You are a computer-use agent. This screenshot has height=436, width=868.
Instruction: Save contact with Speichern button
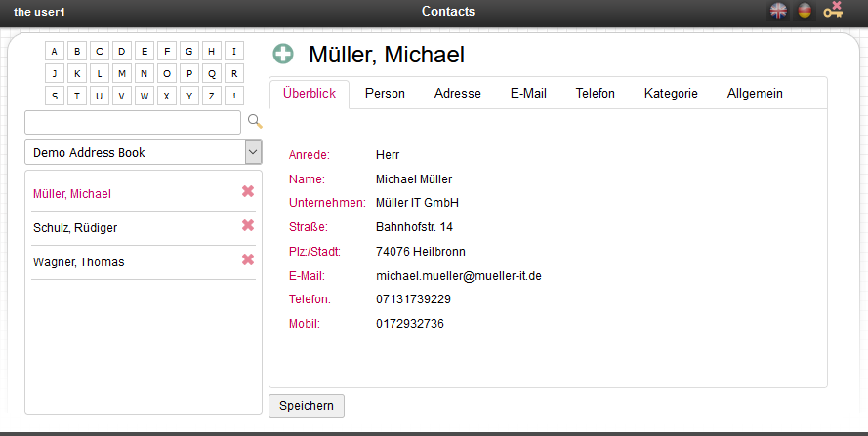[307, 406]
